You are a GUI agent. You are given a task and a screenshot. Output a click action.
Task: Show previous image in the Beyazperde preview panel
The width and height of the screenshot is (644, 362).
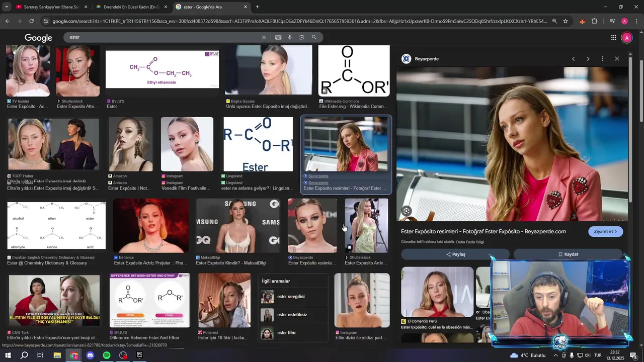click(573, 59)
